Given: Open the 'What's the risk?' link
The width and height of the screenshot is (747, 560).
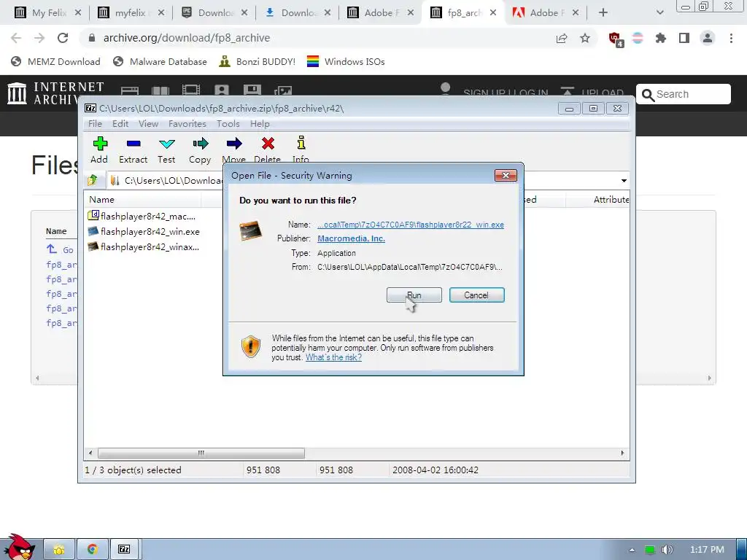Looking at the screenshot, I should pos(333,357).
